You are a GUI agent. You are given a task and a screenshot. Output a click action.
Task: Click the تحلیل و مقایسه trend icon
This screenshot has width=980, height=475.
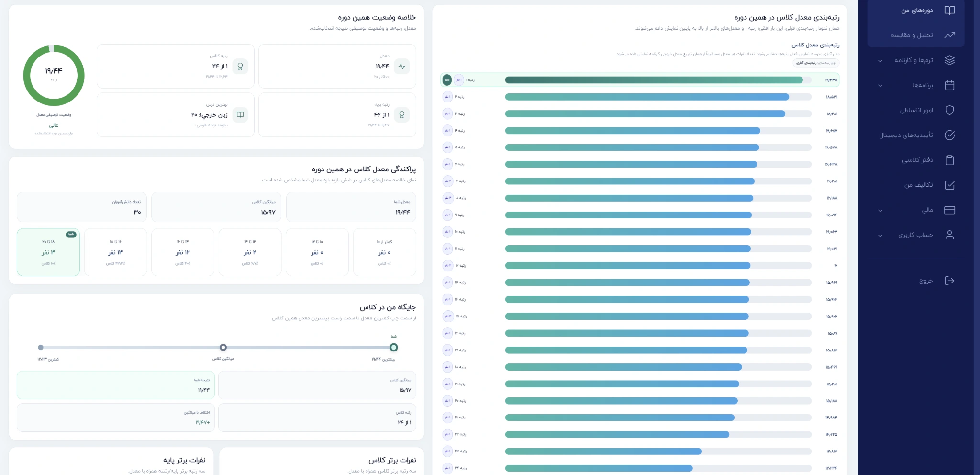949,35
